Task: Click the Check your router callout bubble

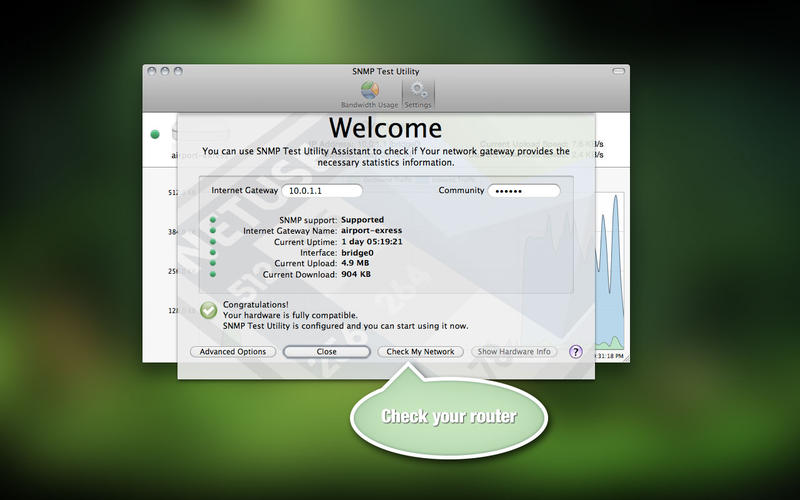Action: pyautogui.click(x=449, y=415)
